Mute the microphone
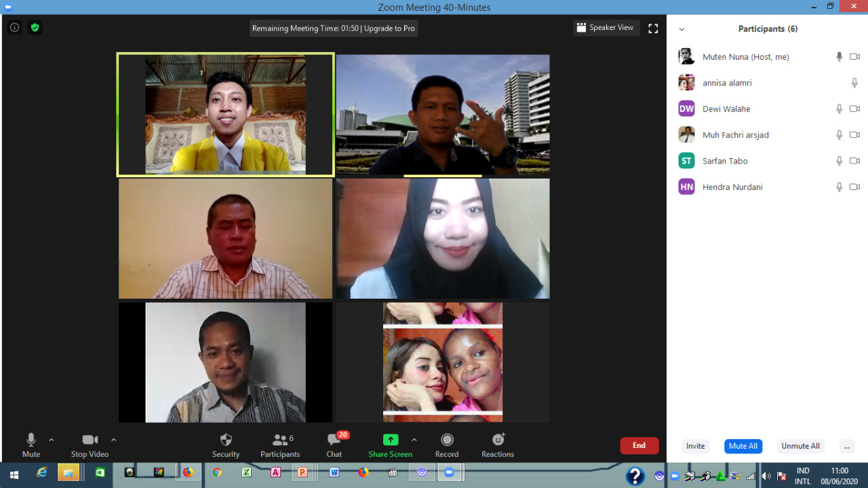Image resolution: width=868 pixels, height=488 pixels. tap(31, 445)
